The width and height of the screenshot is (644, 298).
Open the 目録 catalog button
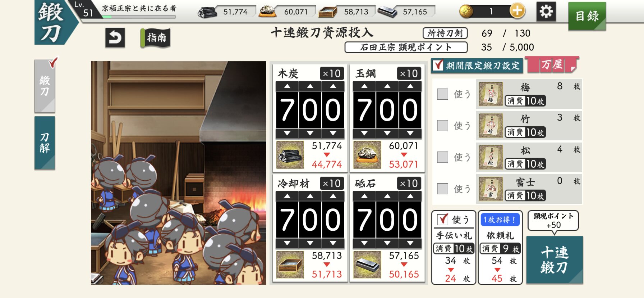587,16
